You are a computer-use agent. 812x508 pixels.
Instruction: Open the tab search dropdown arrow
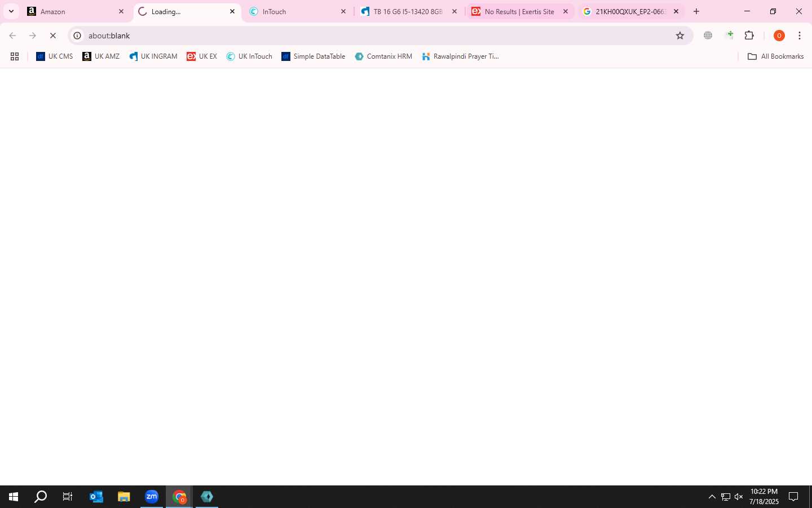pyautogui.click(x=11, y=11)
